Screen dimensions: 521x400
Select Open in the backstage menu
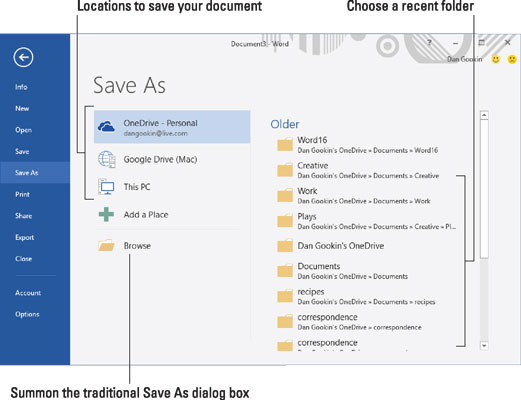pyautogui.click(x=23, y=130)
